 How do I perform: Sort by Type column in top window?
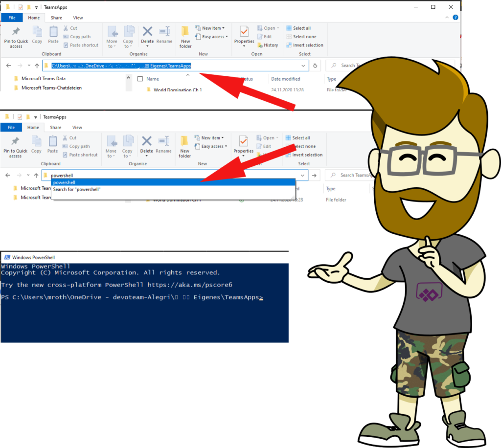point(331,79)
